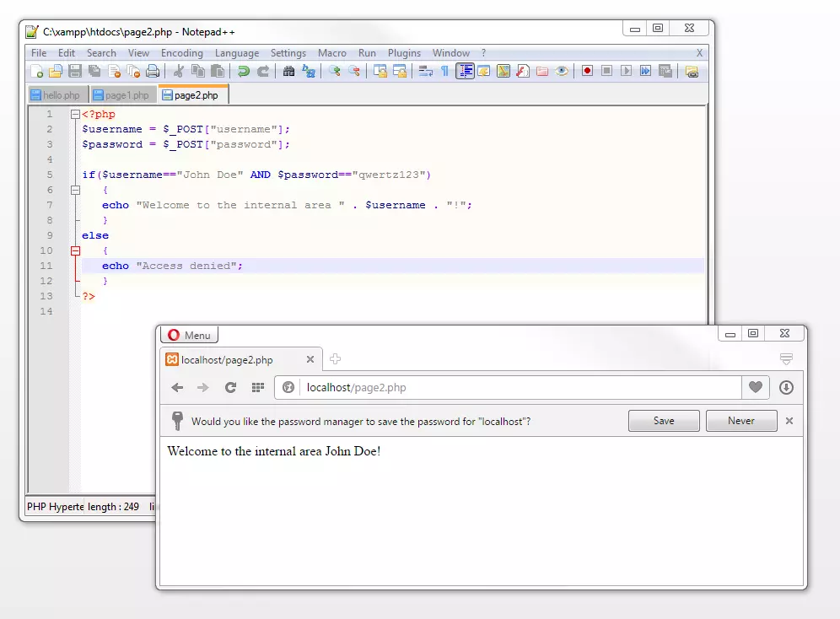Viewport: 840px width, 619px height.
Task: Click inside the Opera address bar
Action: coord(464,388)
